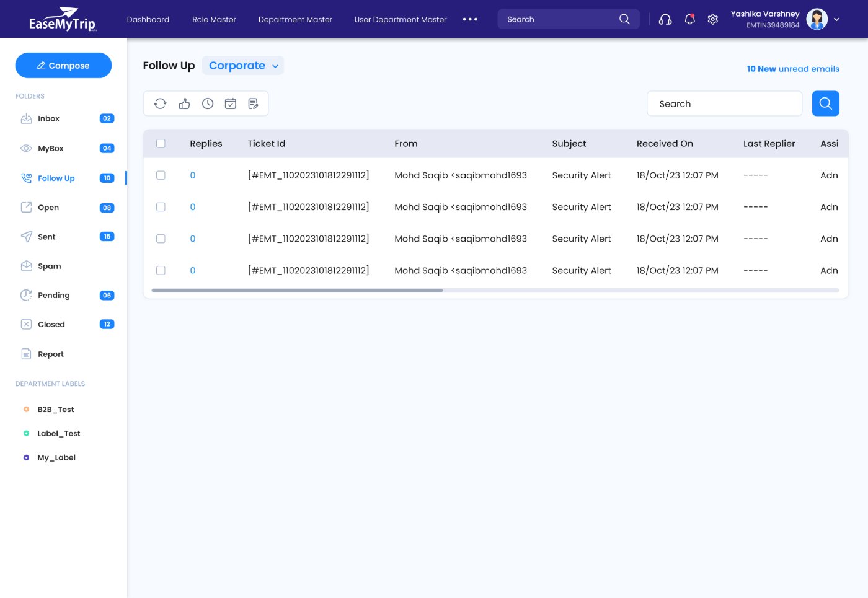Click the note edit icon in toolbar

pyautogui.click(x=254, y=103)
